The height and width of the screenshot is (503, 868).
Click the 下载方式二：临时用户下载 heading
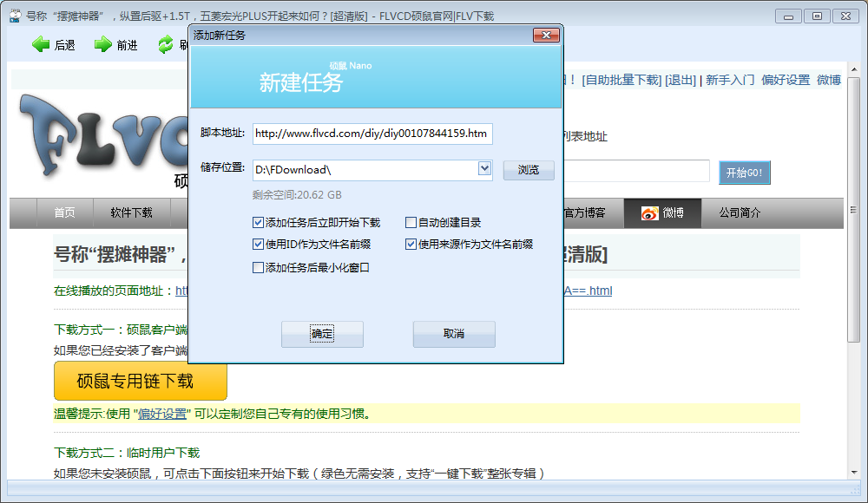coord(127,453)
